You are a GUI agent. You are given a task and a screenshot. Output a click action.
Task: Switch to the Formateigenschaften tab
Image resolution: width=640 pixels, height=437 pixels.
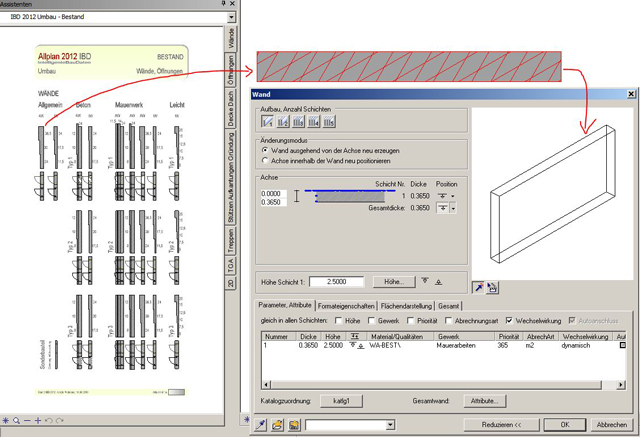pyautogui.click(x=347, y=305)
